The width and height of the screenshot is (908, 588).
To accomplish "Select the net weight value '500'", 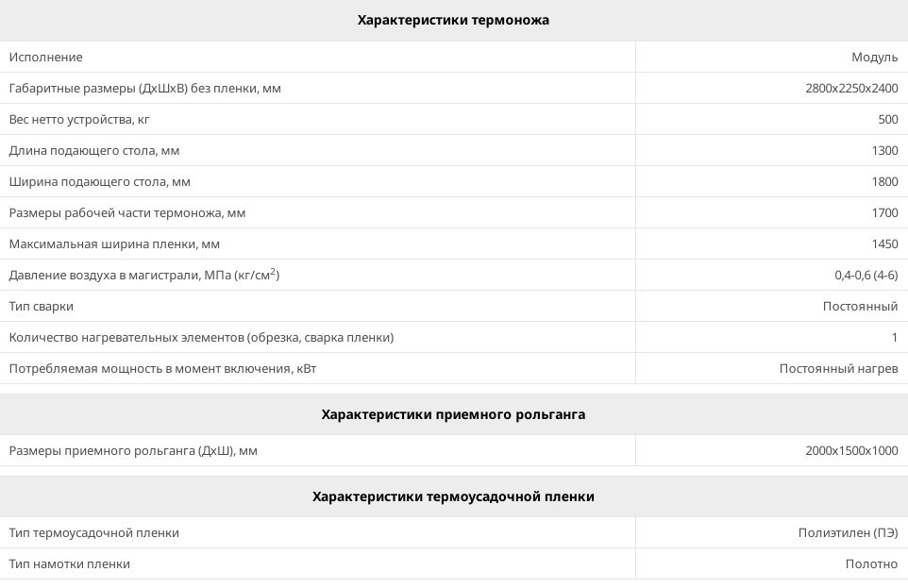I will pyautogui.click(x=887, y=120).
